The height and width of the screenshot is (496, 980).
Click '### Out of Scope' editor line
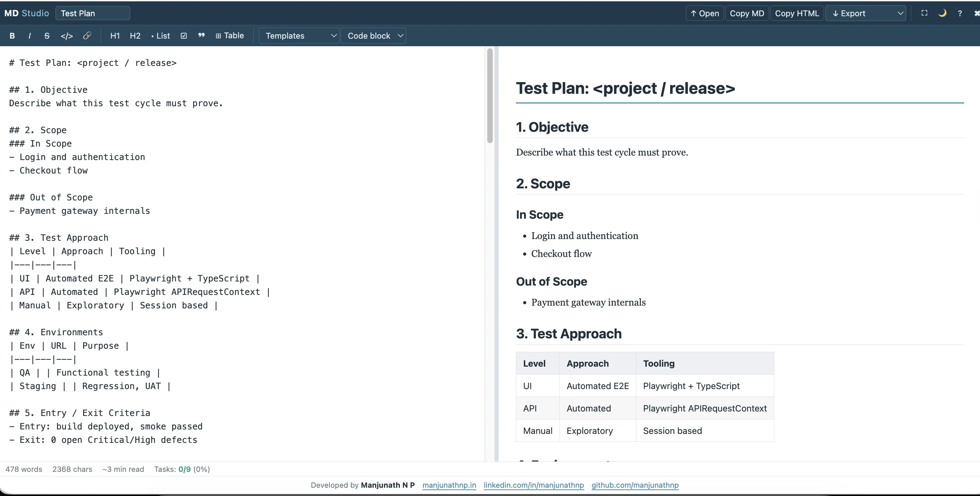pos(51,197)
